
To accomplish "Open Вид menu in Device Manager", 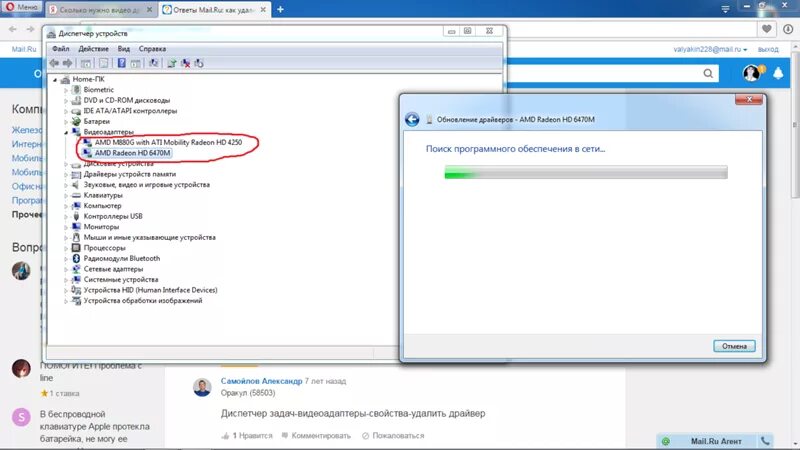I will click(123, 49).
